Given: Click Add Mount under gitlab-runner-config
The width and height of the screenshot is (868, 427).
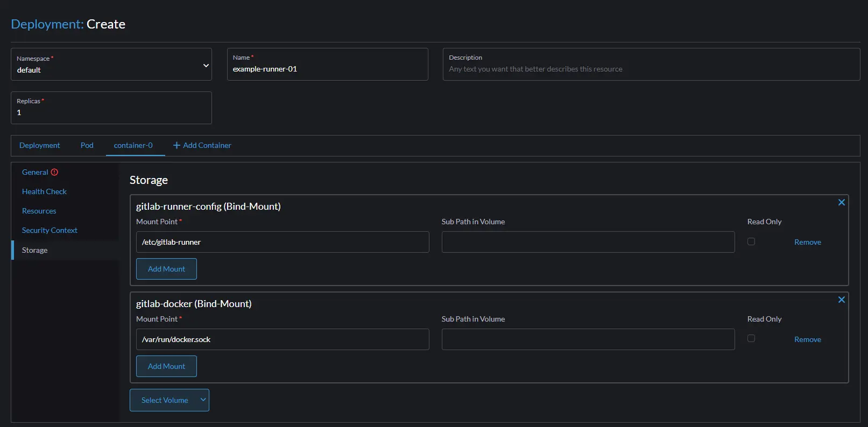Looking at the screenshot, I should 166,269.
